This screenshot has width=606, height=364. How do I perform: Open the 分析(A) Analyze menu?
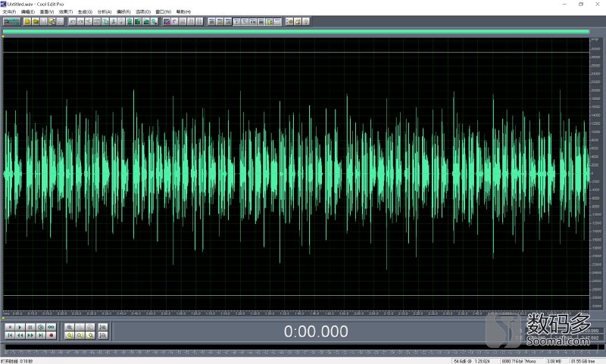(105, 11)
